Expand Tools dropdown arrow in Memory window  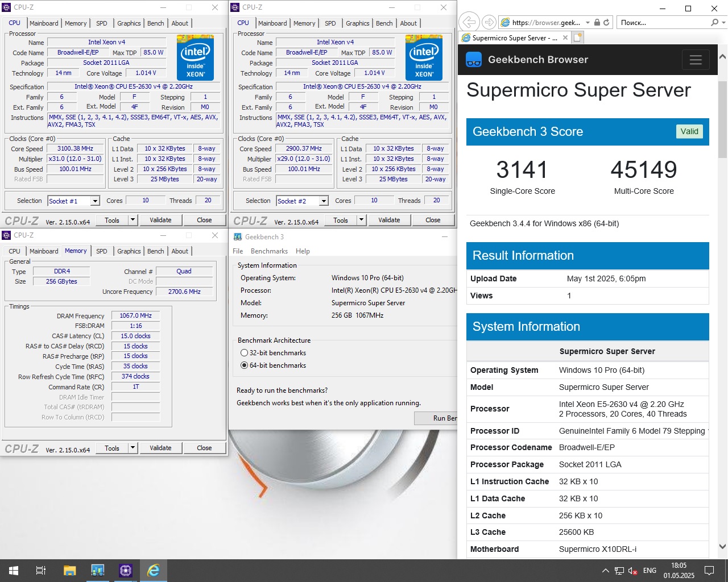click(133, 448)
